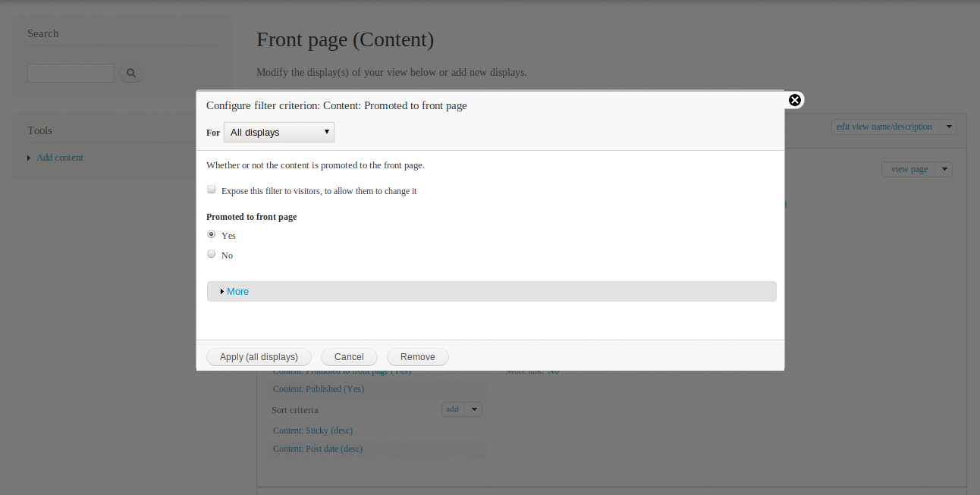Cancel the filter configuration
The height and width of the screenshot is (495, 980).
pyautogui.click(x=349, y=356)
